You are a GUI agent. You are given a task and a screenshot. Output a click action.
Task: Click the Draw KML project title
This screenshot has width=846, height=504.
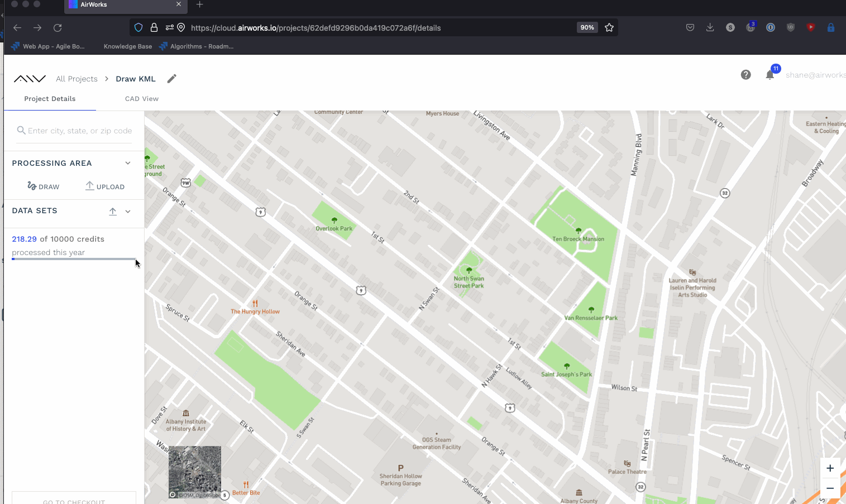[x=136, y=79]
